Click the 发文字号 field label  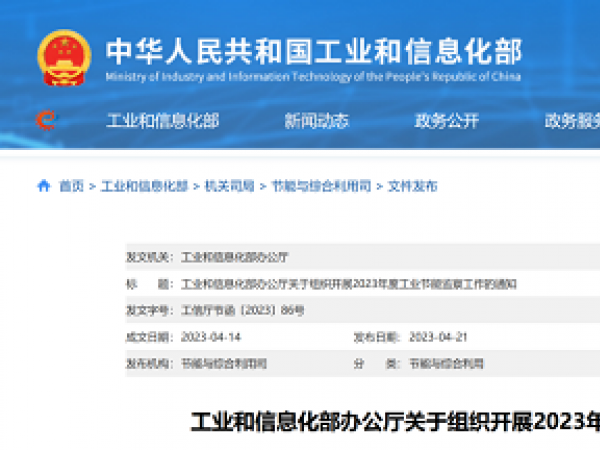150,310
